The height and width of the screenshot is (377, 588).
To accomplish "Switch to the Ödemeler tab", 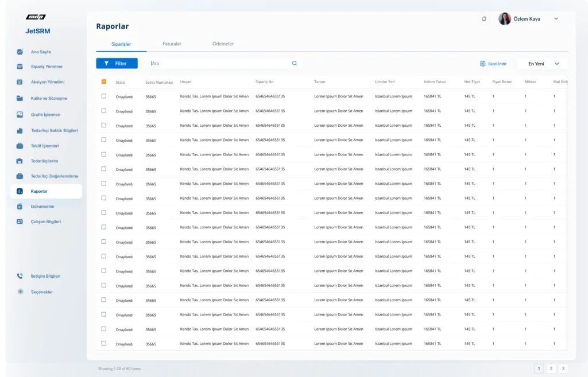I will click(x=223, y=44).
